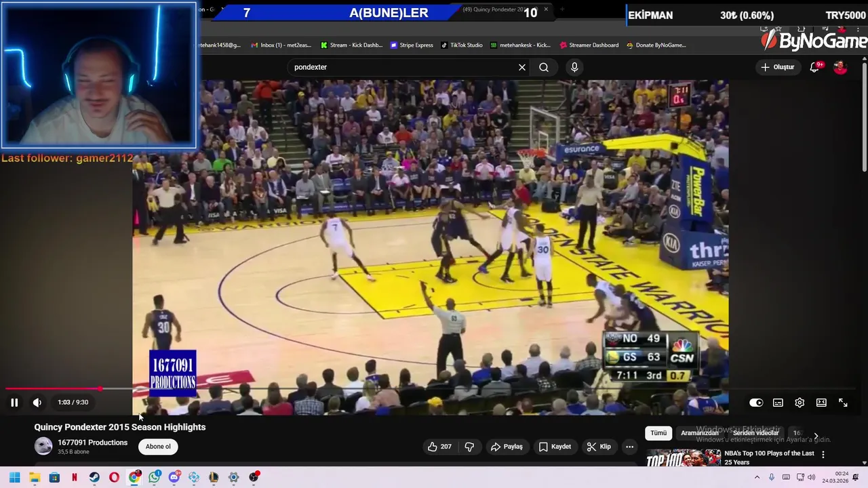Open the Opera browser taskbar icon

click(114, 477)
